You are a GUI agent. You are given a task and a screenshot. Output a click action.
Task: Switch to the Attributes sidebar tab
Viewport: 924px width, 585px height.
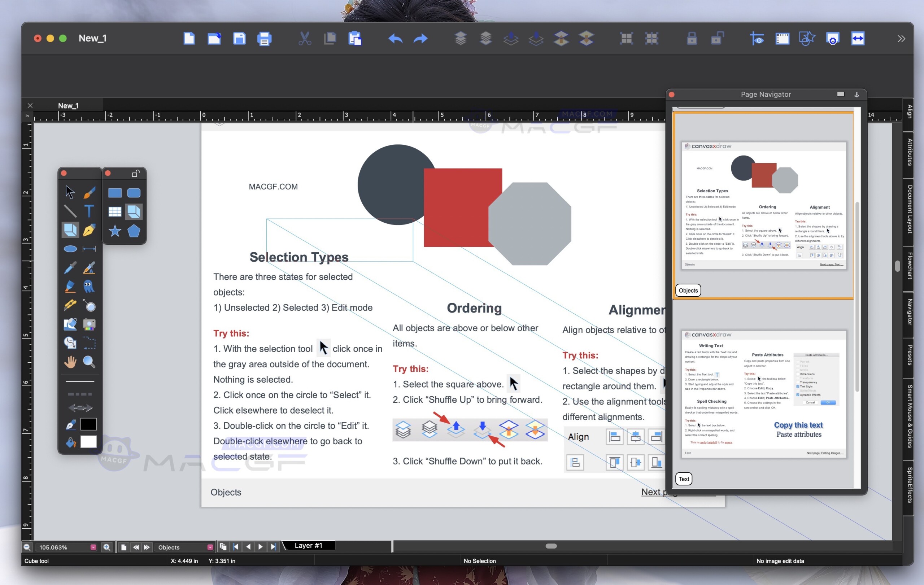(x=909, y=153)
